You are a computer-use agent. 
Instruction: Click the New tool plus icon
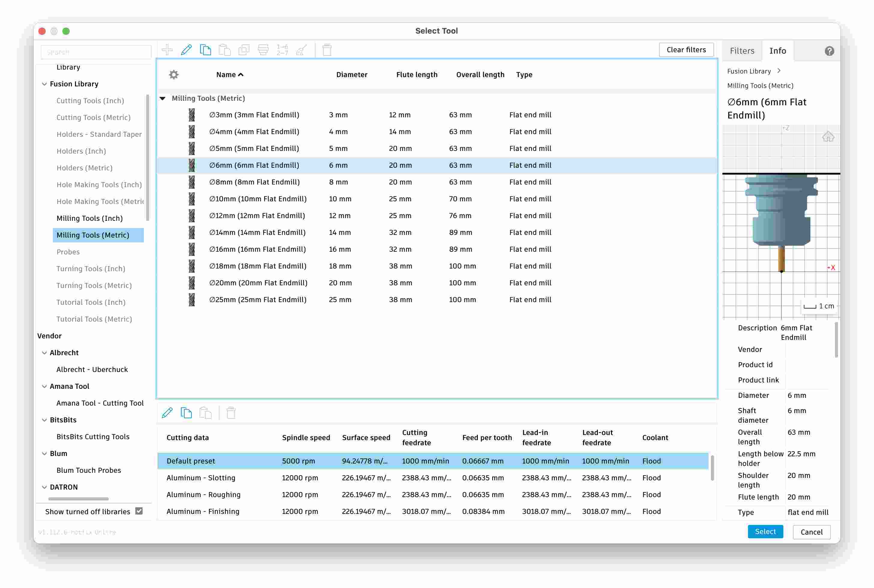pyautogui.click(x=167, y=49)
